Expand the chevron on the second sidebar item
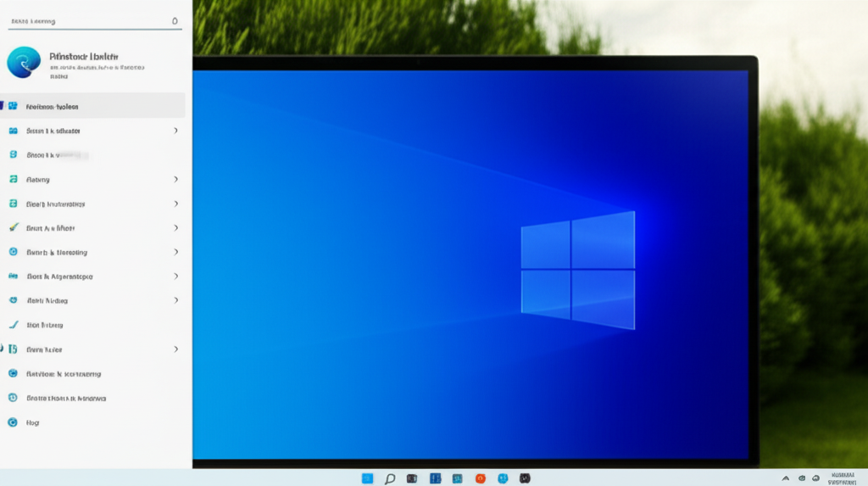 pyautogui.click(x=175, y=131)
